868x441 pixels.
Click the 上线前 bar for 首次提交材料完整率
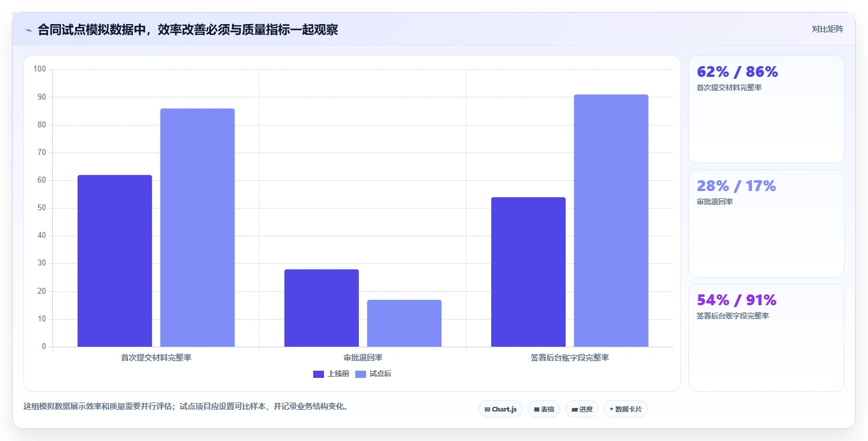[115, 261]
